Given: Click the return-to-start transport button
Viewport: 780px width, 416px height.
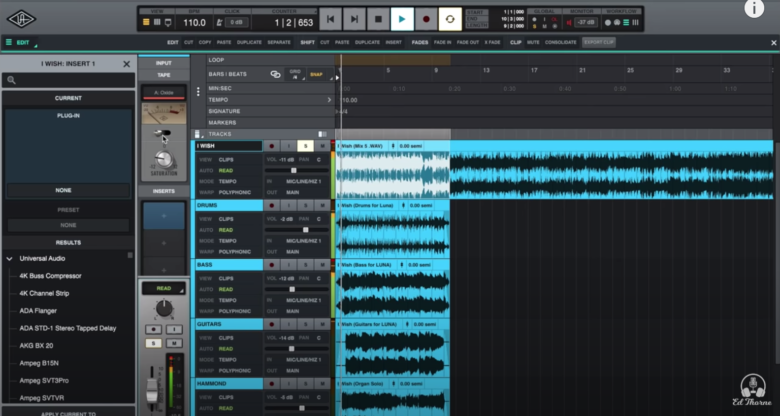Looking at the screenshot, I should tap(330, 19).
